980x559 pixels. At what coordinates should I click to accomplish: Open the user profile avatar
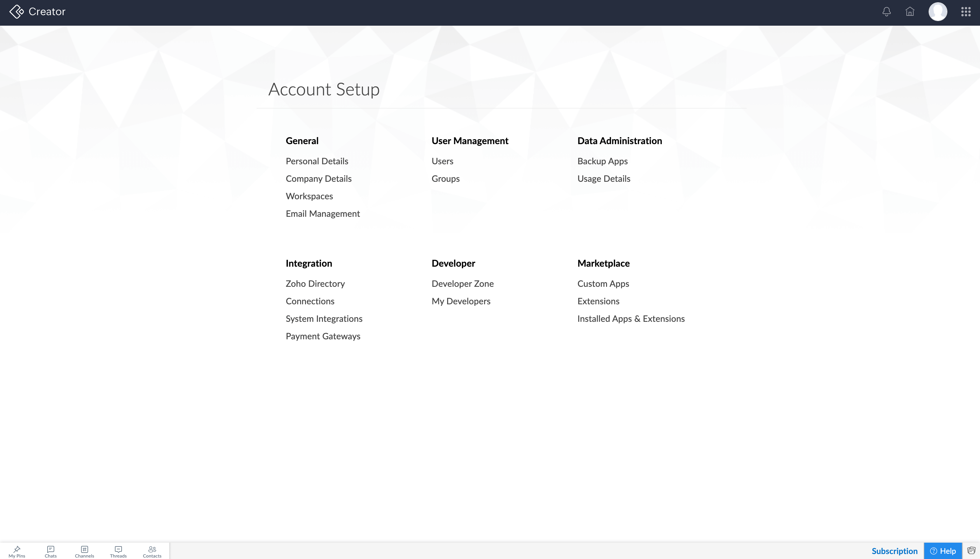click(x=938, y=12)
